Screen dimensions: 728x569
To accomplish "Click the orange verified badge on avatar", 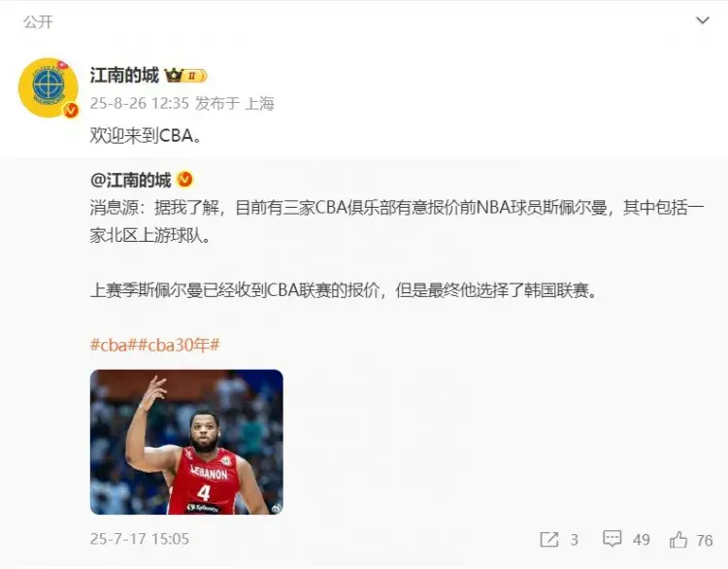I will (71, 110).
